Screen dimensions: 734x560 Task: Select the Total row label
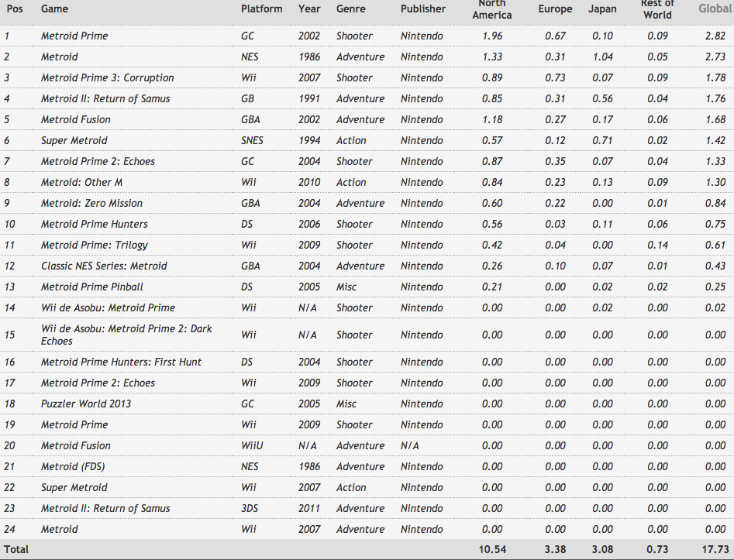(16, 550)
